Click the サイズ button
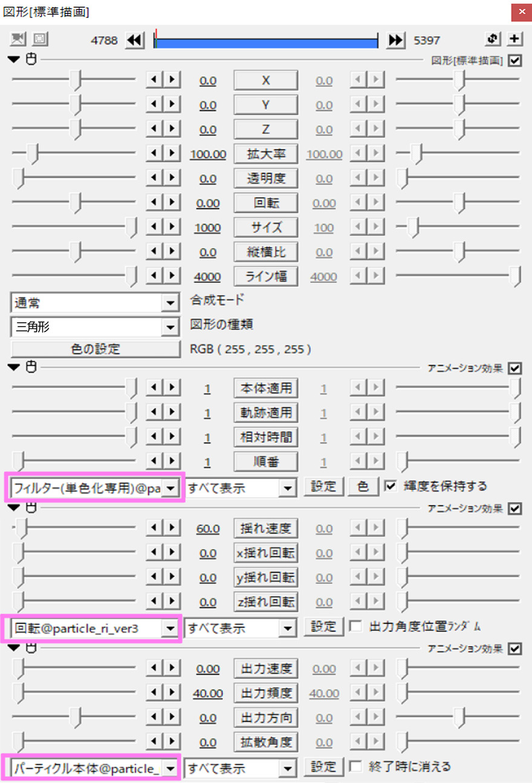Viewport: 532px width, 783px height. 265,227
